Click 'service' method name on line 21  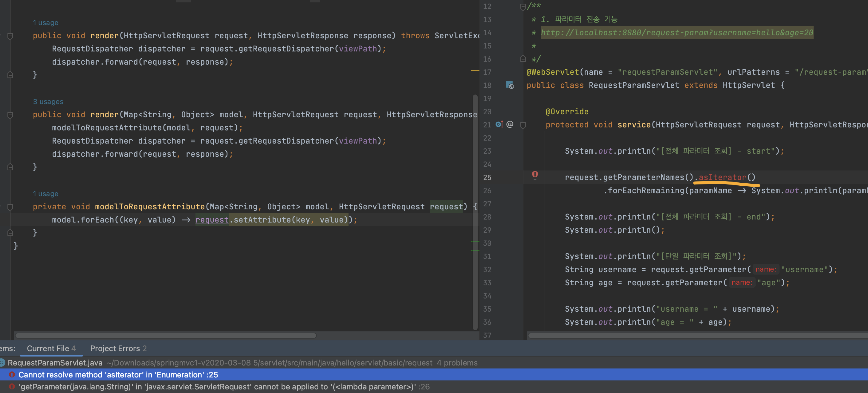pyautogui.click(x=634, y=125)
